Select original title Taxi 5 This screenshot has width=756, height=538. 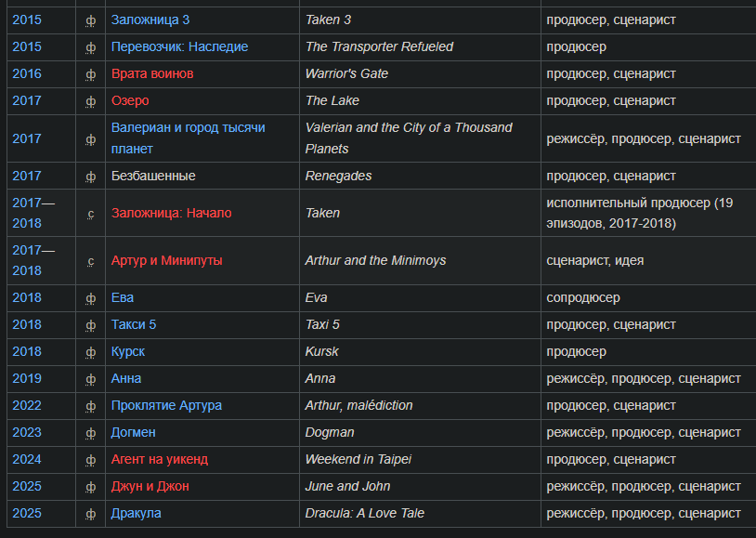tap(322, 324)
